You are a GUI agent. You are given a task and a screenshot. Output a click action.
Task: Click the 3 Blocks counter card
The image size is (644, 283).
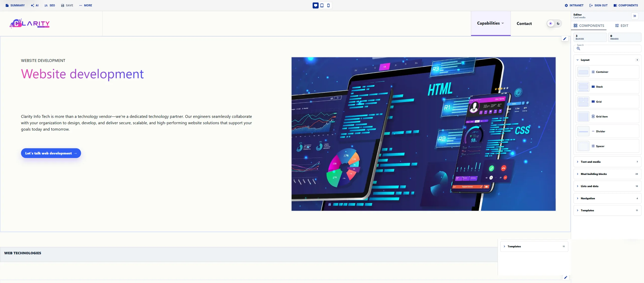590,37
